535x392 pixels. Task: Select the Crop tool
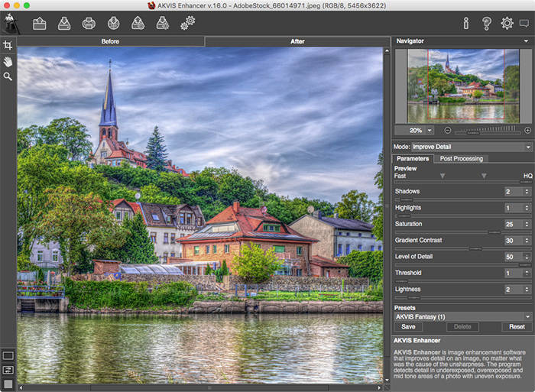pyautogui.click(x=8, y=46)
